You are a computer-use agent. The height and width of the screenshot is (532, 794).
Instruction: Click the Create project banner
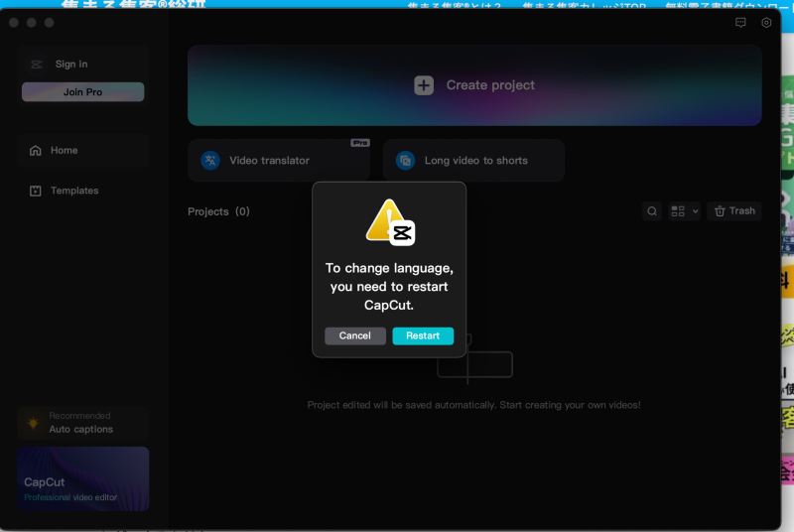(595, 85)
